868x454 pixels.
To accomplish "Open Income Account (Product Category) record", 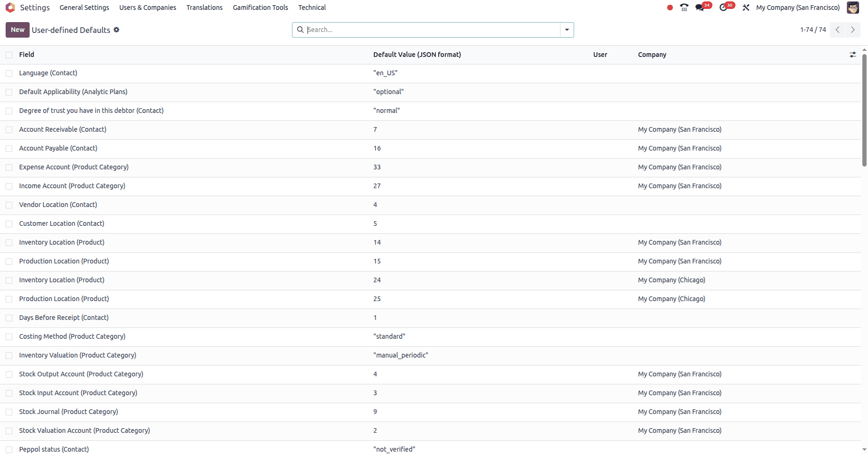I will 72,186.
